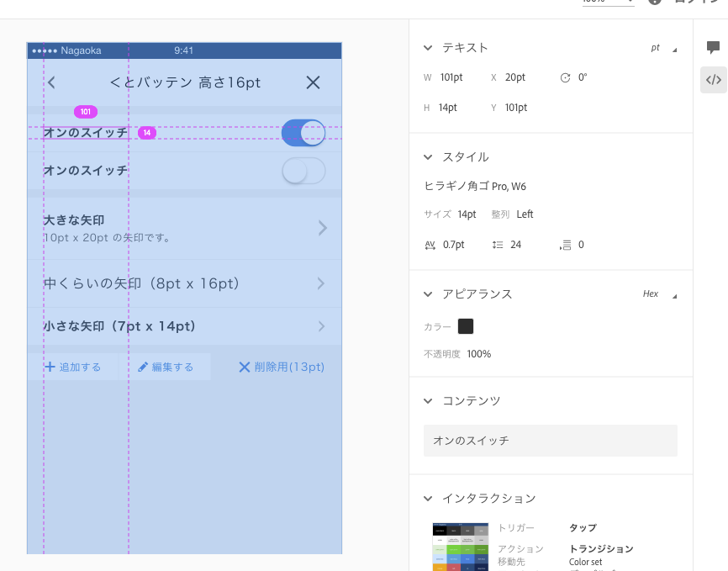This screenshot has height=571, width=728.
Task: Click the chevron beside 中くらいの矢印
Action: pos(321,284)
